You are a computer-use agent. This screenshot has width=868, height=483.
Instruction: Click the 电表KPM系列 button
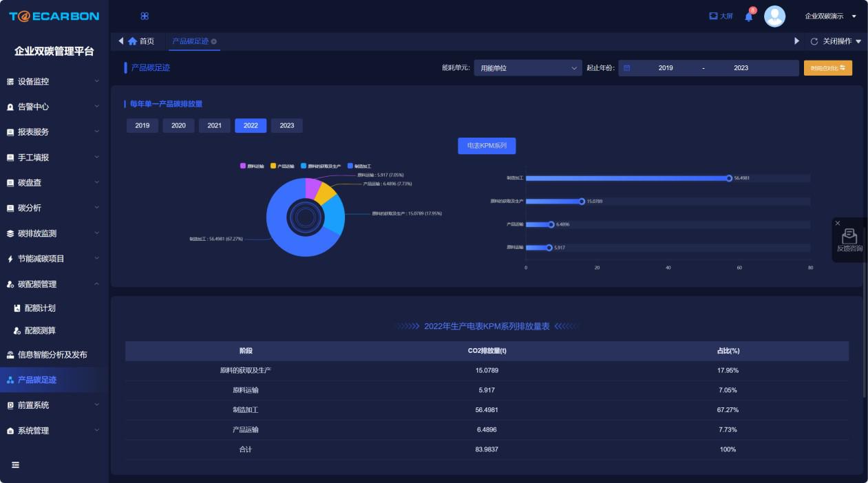tap(486, 146)
